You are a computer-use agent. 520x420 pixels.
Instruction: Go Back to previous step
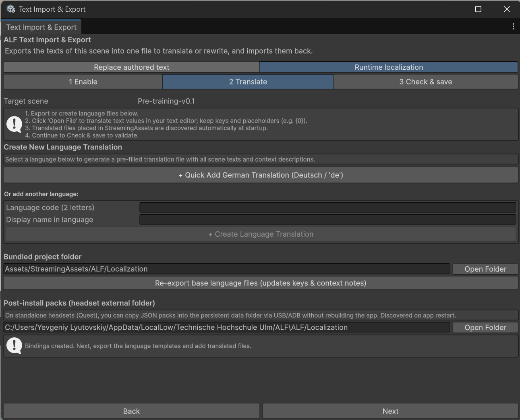131,411
